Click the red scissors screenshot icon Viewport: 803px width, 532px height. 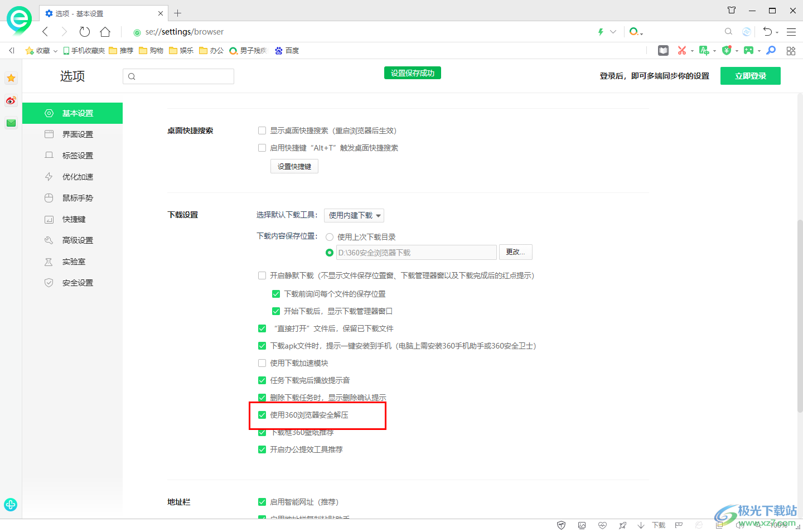click(681, 50)
